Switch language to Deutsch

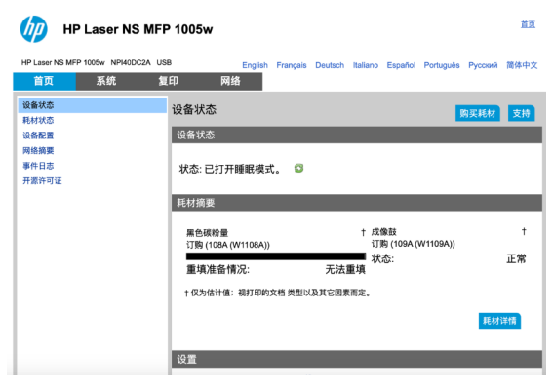pos(330,65)
